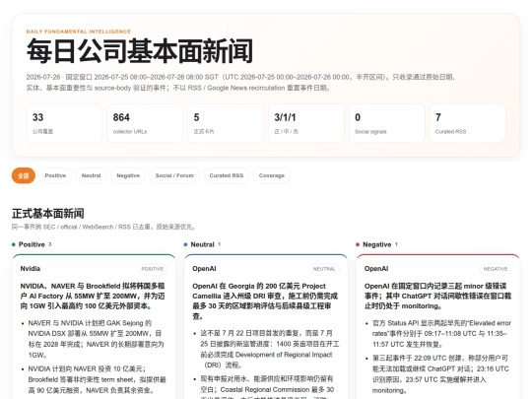Viewport: 532px width, 399px height.
Task: Click DAILY FUNDAMENTAL INTELLIGENCE label
Action: [x=79, y=32]
